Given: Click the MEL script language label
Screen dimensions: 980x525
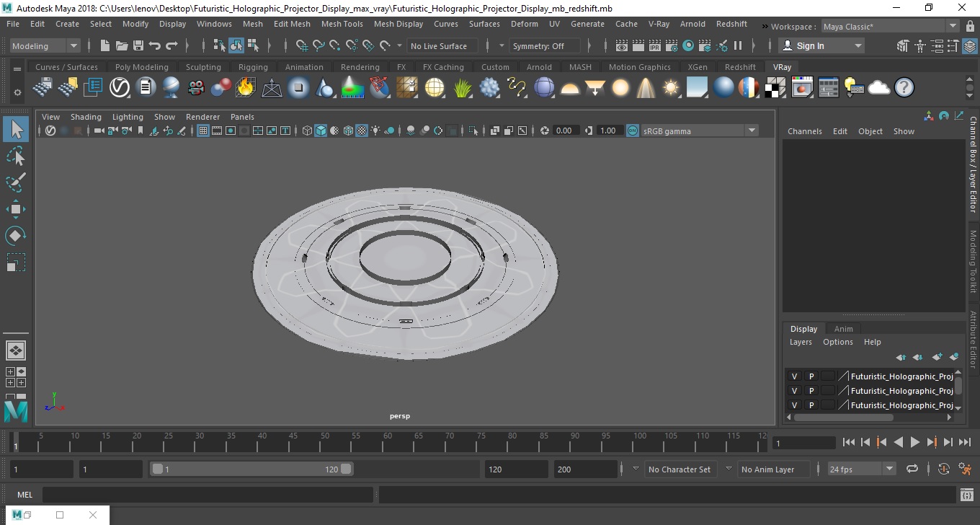Looking at the screenshot, I should (24, 495).
